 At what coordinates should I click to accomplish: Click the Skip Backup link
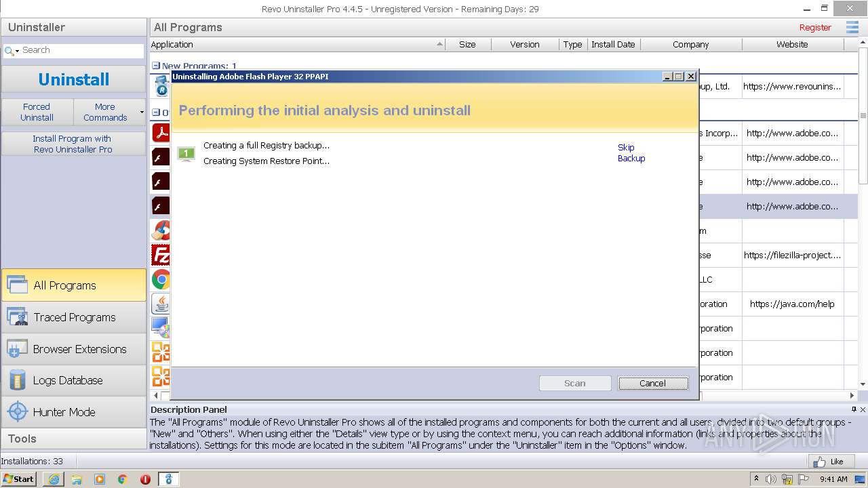pos(631,152)
